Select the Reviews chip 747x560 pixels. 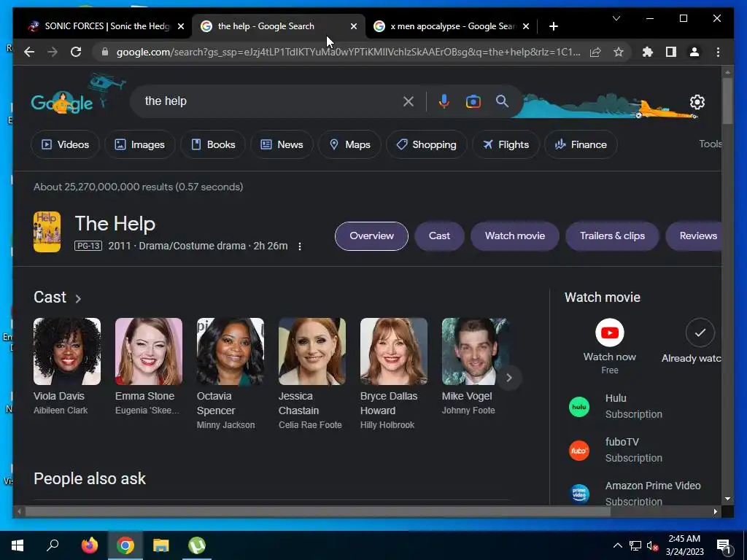click(x=694, y=236)
